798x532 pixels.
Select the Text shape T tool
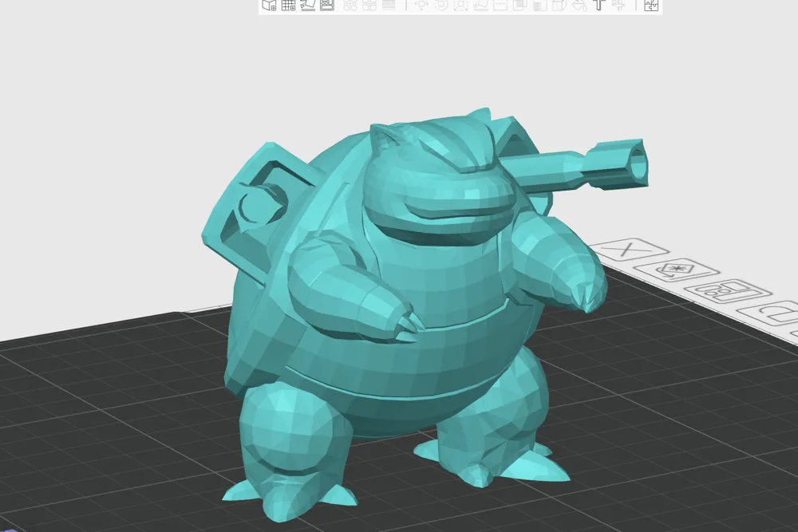coord(599,5)
